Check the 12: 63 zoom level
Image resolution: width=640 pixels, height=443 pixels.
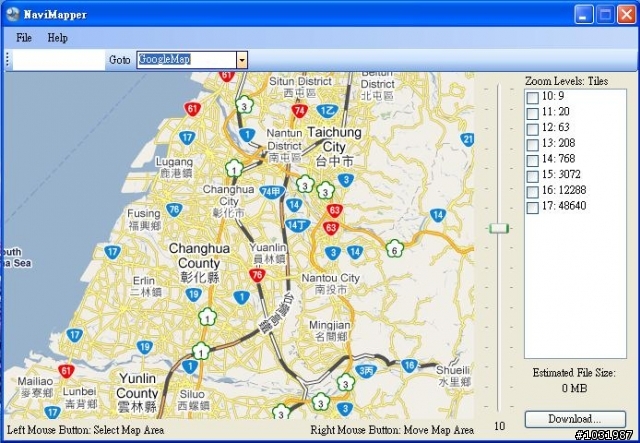pyautogui.click(x=533, y=129)
